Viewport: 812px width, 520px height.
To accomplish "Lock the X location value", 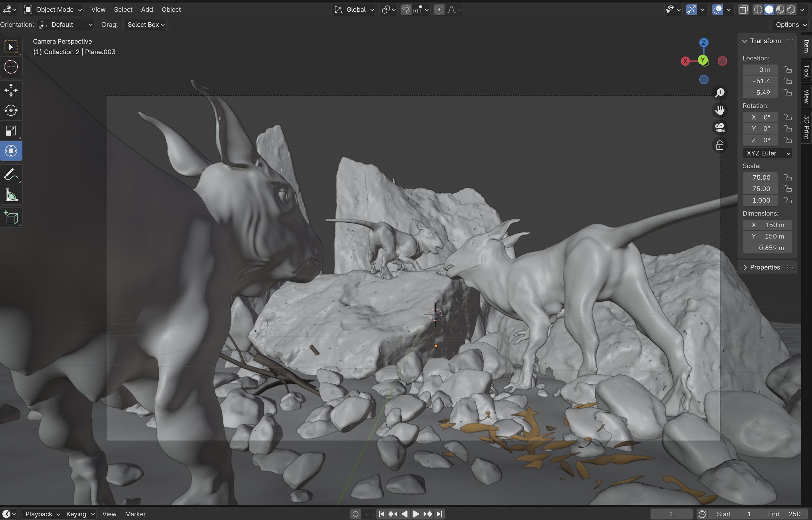I will pos(788,69).
